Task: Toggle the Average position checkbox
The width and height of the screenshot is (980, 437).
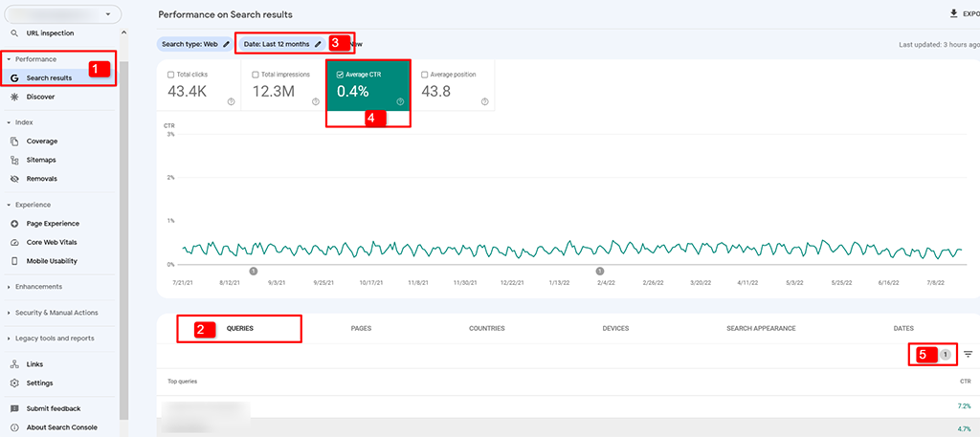Action: (x=424, y=75)
